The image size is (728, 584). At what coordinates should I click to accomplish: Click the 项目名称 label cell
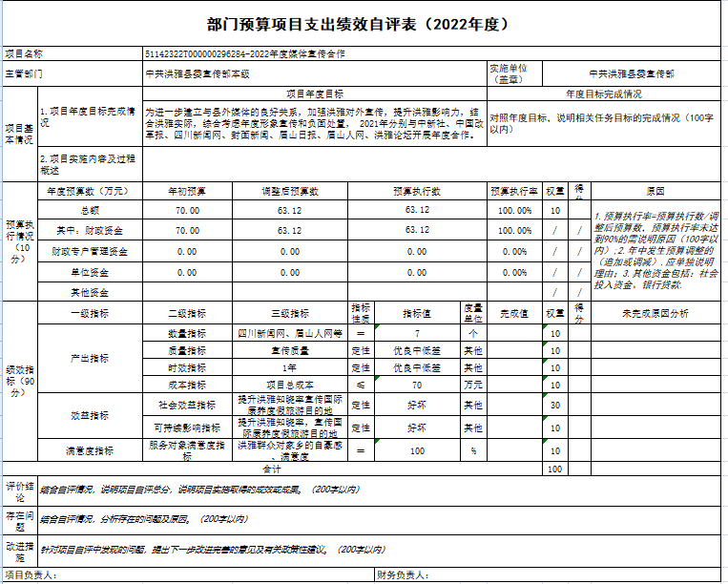pos(73,53)
